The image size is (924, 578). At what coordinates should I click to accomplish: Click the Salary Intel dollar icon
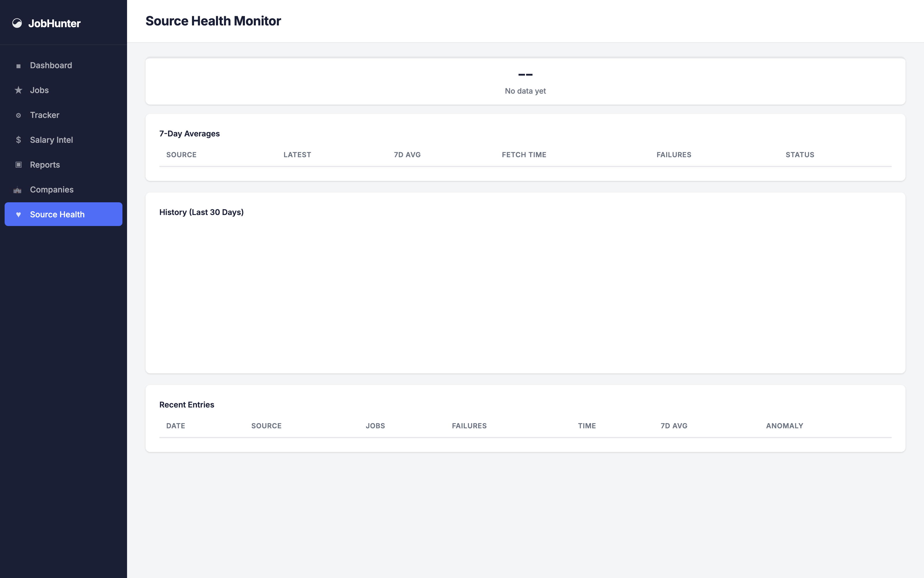pyautogui.click(x=18, y=140)
